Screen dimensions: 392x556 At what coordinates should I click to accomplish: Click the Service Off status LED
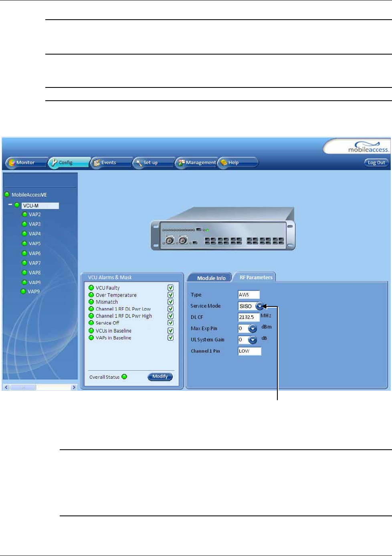(91, 323)
